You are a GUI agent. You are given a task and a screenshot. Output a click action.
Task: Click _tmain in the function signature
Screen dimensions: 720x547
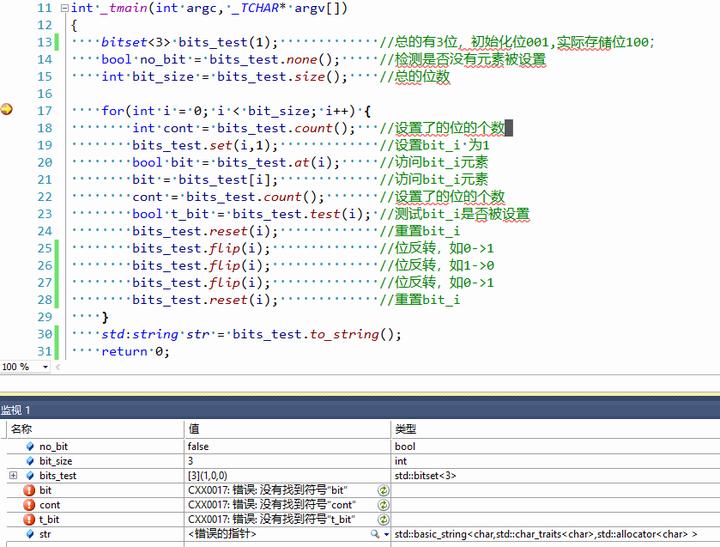coord(123,8)
